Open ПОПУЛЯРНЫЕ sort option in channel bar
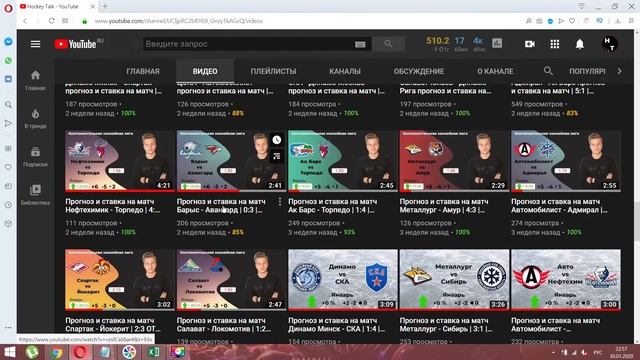 [587, 71]
